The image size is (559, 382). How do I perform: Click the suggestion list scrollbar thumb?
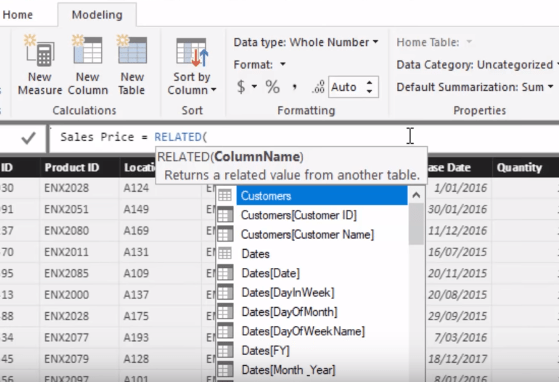coord(416,224)
